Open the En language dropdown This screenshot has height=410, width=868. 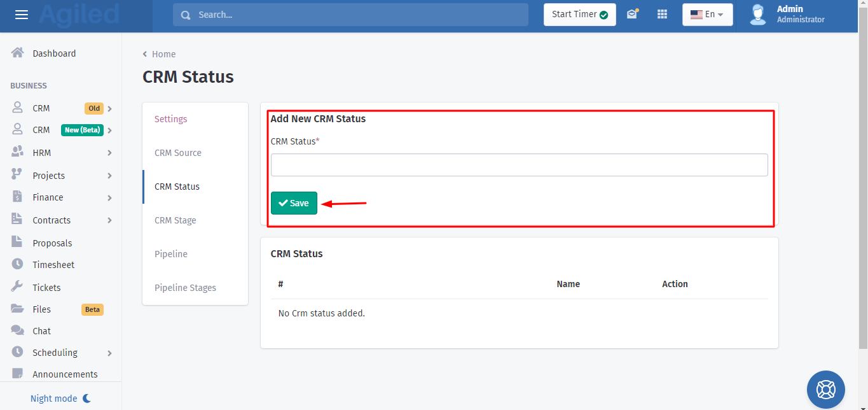(707, 15)
